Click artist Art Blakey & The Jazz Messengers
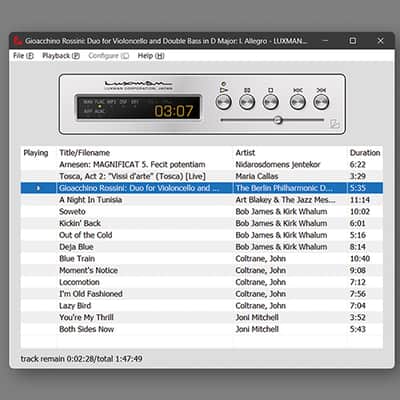This screenshot has width=400, height=400. (285, 200)
